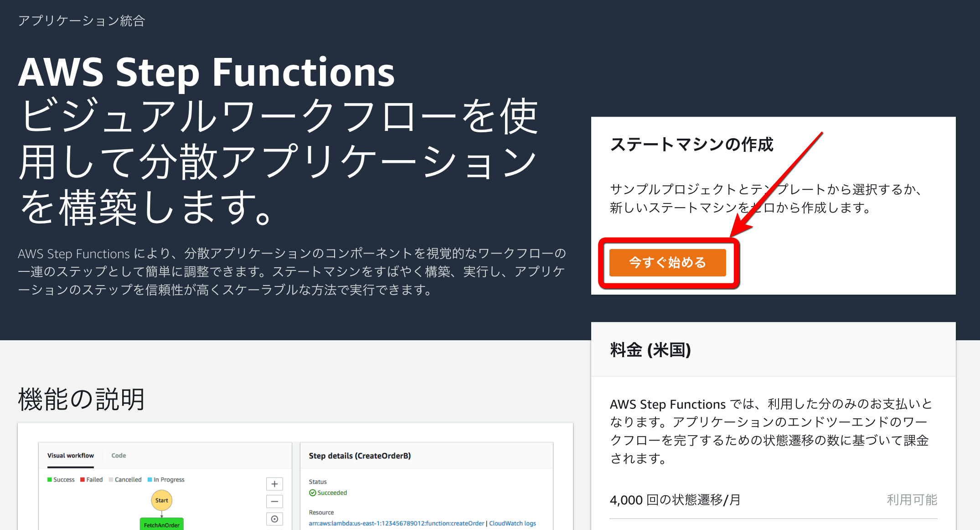Click the アプリケーション統合 breadcrumb
Image resolution: width=980 pixels, height=530 pixels.
[81, 21]
